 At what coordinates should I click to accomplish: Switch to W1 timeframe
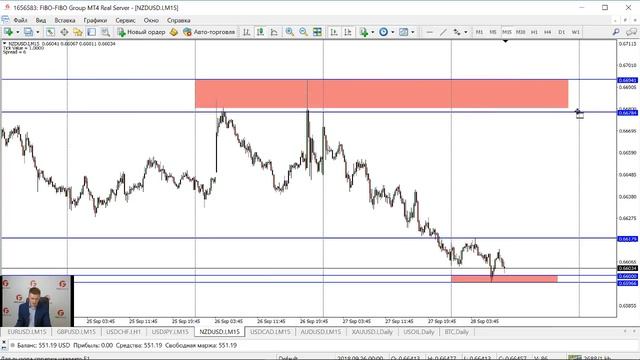coord(576,32)
